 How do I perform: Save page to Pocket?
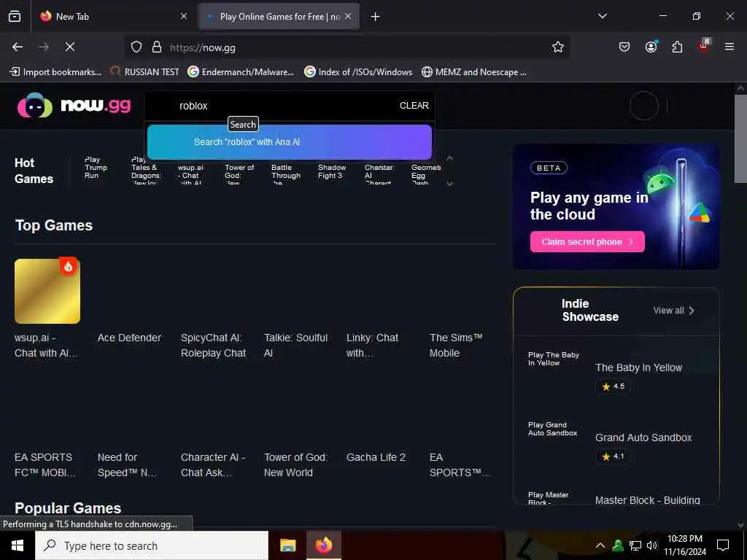pos(624,47)
